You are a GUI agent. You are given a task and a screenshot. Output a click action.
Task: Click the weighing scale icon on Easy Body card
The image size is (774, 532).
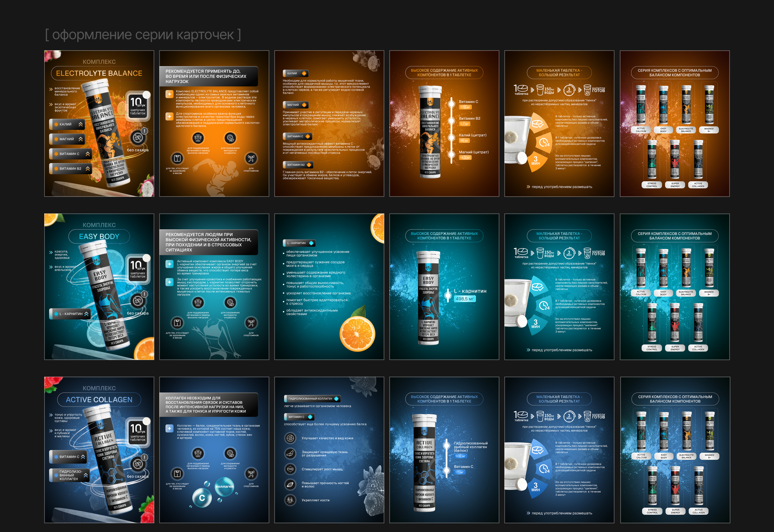pyautogui.click(x=177, y=323)
